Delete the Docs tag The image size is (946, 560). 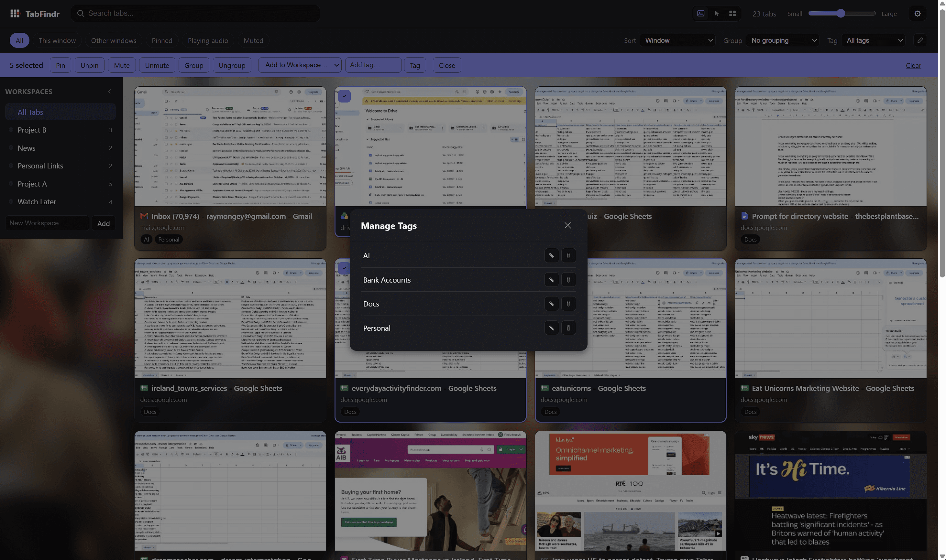568,304
